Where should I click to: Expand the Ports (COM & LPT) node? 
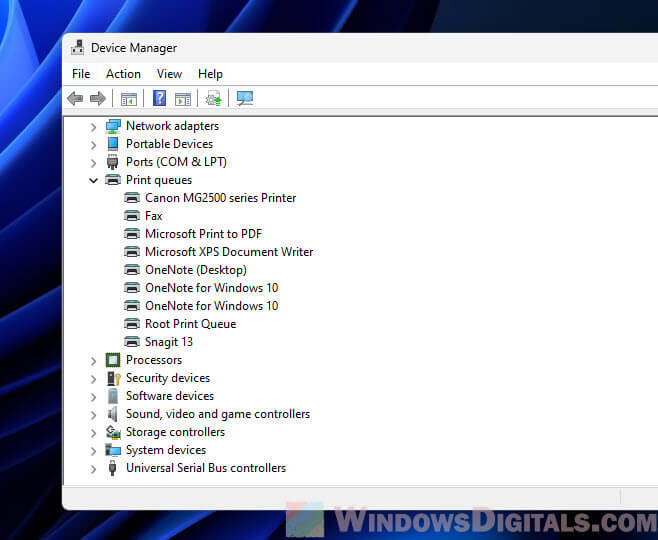tap(93, 163)
